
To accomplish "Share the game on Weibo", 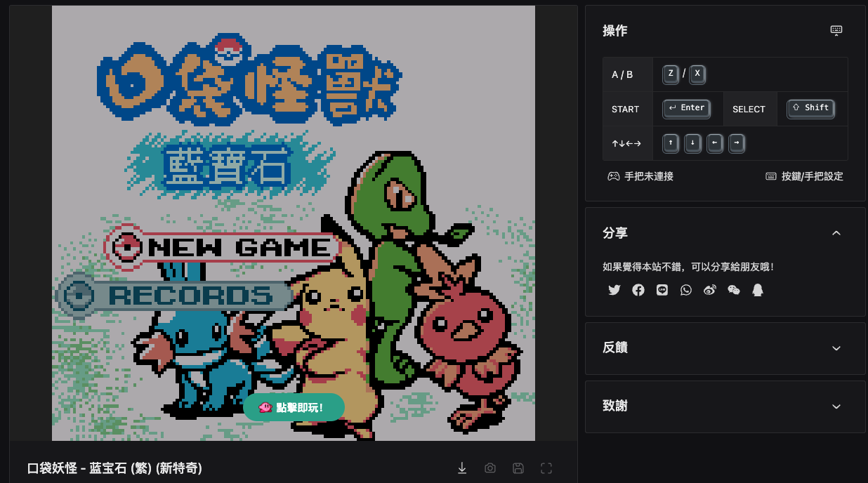I will 709,289.
